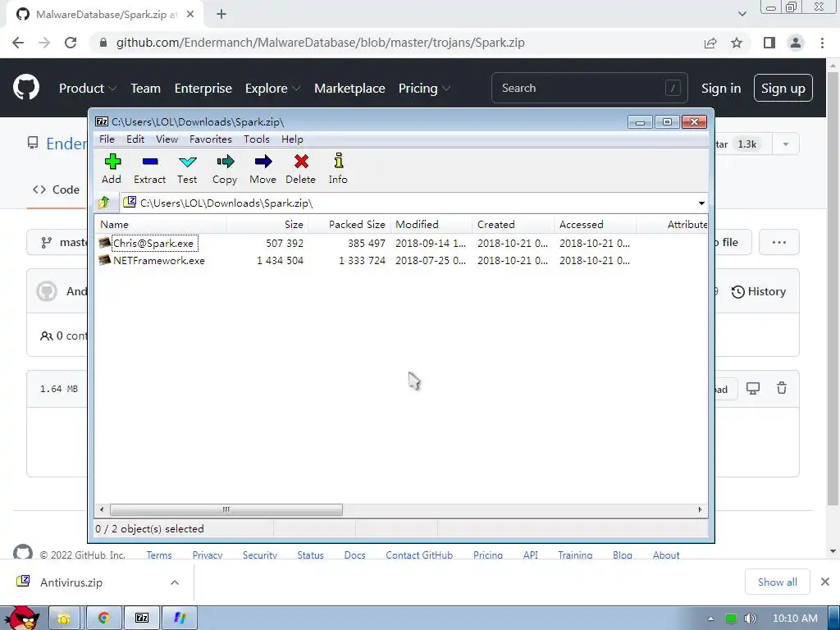Toggle Chrome side panel icon

(769, 43)
